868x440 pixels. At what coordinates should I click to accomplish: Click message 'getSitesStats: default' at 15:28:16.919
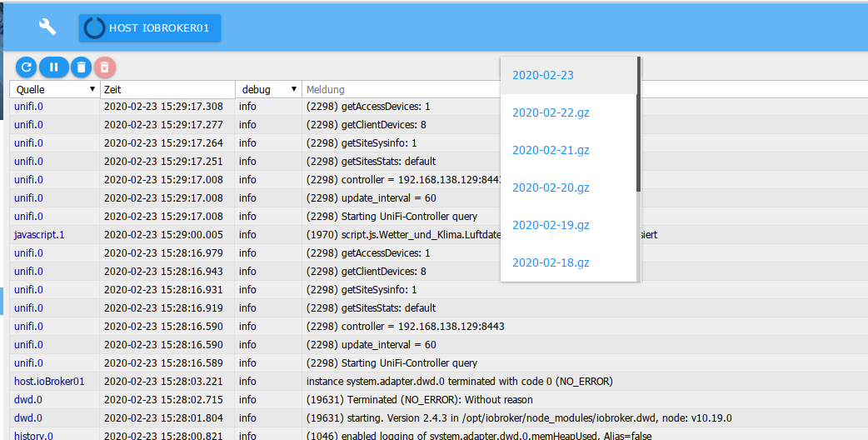371,307
